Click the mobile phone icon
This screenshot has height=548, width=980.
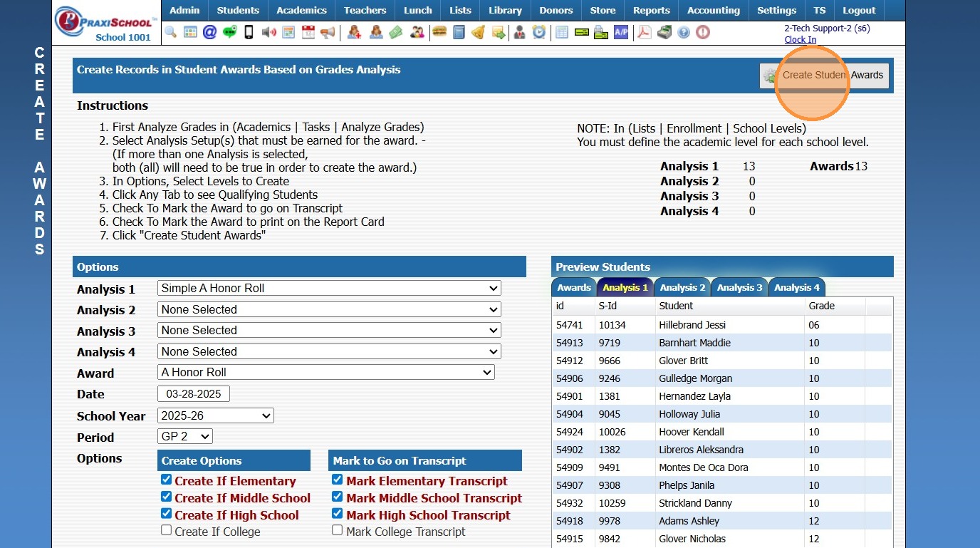[249, 32]
